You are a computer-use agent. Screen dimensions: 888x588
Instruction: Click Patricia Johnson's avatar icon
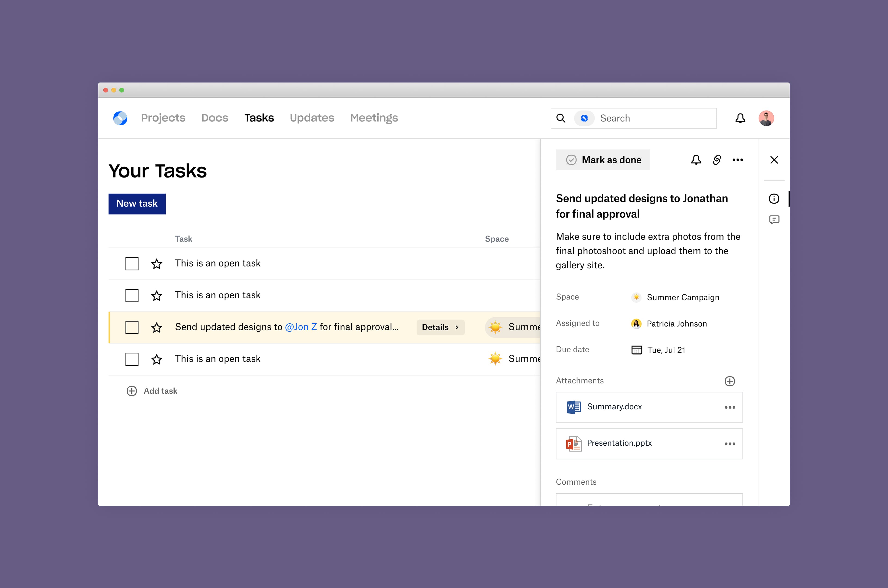coord(636,324)
